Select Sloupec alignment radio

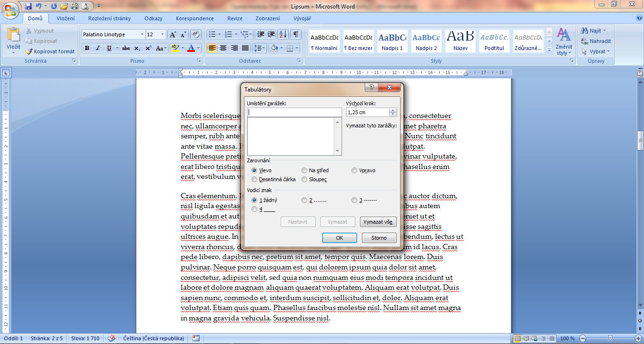tap(304, 179)
